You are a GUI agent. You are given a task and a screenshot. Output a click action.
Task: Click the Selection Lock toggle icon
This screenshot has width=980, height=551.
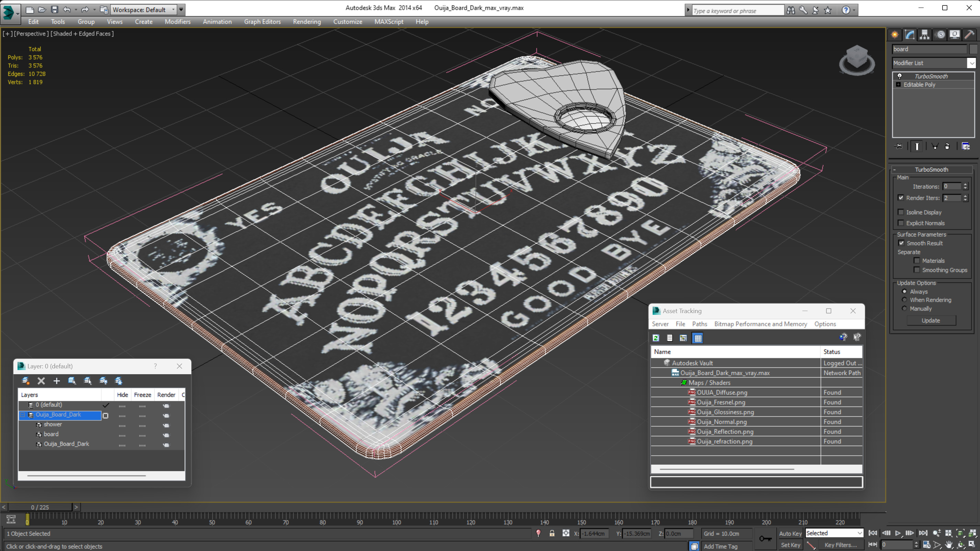pyautogui.click(x=552, y=533)
